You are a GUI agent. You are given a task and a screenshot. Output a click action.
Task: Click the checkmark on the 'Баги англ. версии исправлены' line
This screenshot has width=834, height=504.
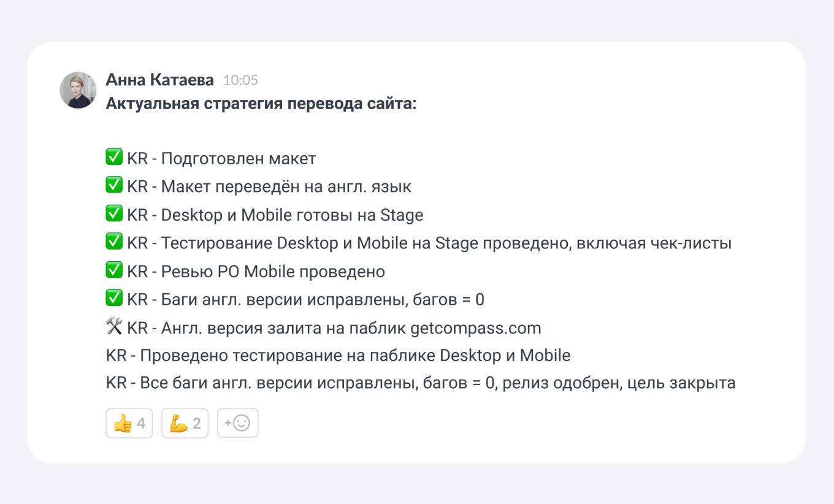(114, 299)
